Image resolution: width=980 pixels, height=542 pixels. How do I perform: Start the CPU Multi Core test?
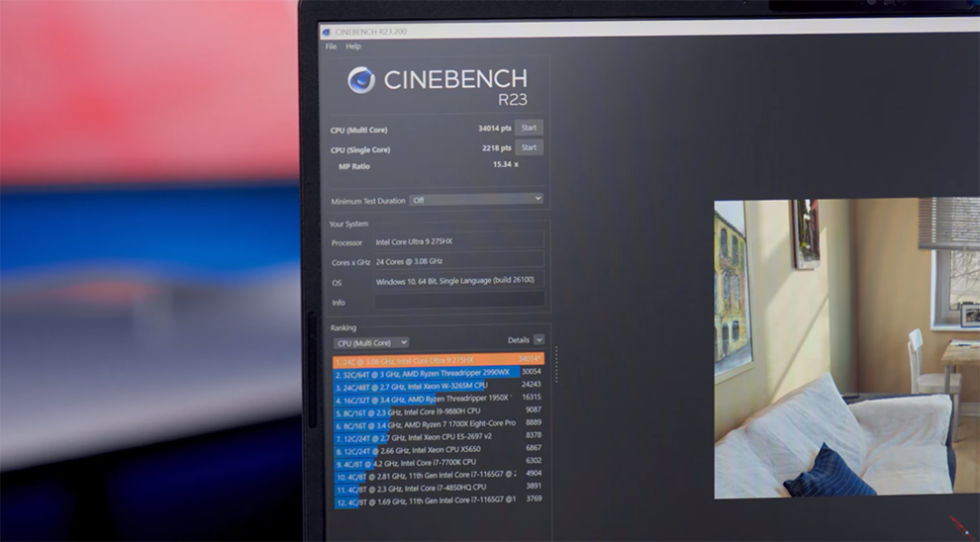tap(529, 128)
